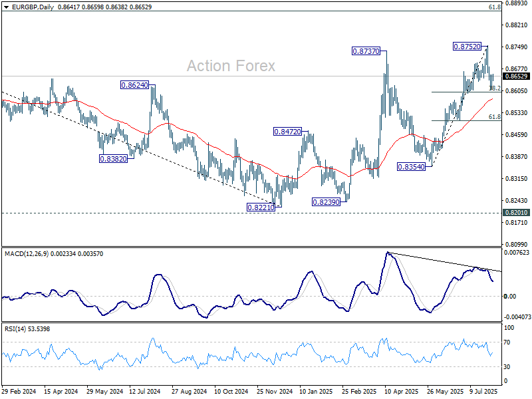
Task: Select the 0.84720 price label
Action: (x=287, y=132)
